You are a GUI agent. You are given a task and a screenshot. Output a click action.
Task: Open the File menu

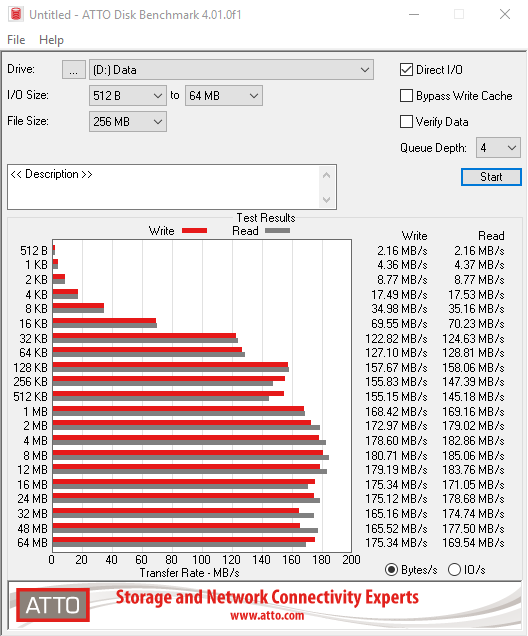tap(16, 40)
